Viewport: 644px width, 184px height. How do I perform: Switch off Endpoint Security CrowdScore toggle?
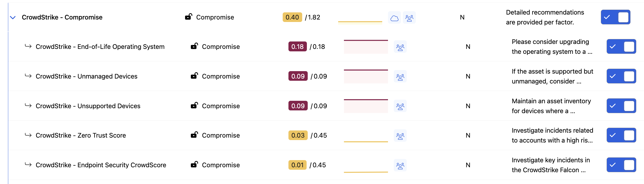(x=621, y=165)
